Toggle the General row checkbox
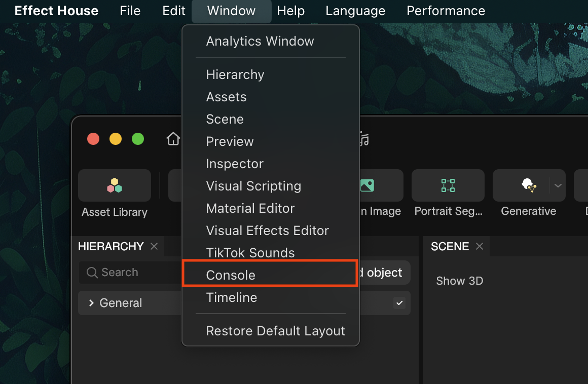This screenshot has height=384, width=588. (x=399, y=303)
